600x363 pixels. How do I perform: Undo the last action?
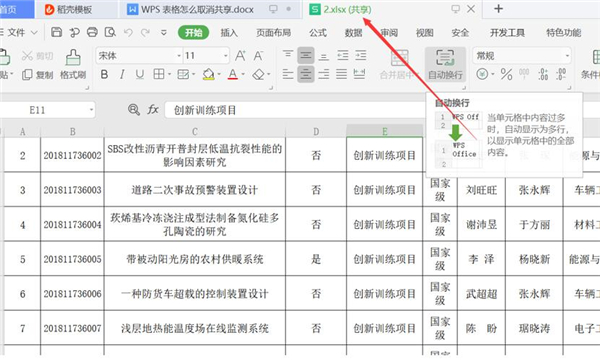[128, 33]
